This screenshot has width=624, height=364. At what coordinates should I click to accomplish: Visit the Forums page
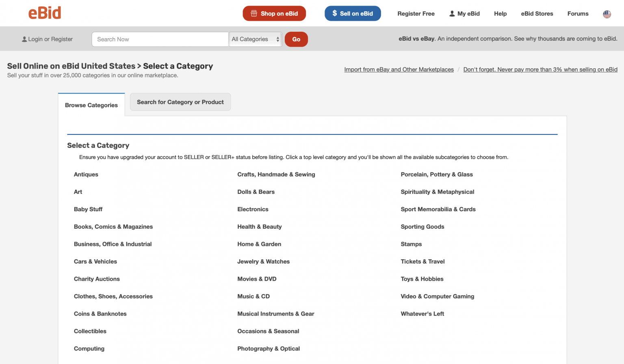click(x=578, y=14)
